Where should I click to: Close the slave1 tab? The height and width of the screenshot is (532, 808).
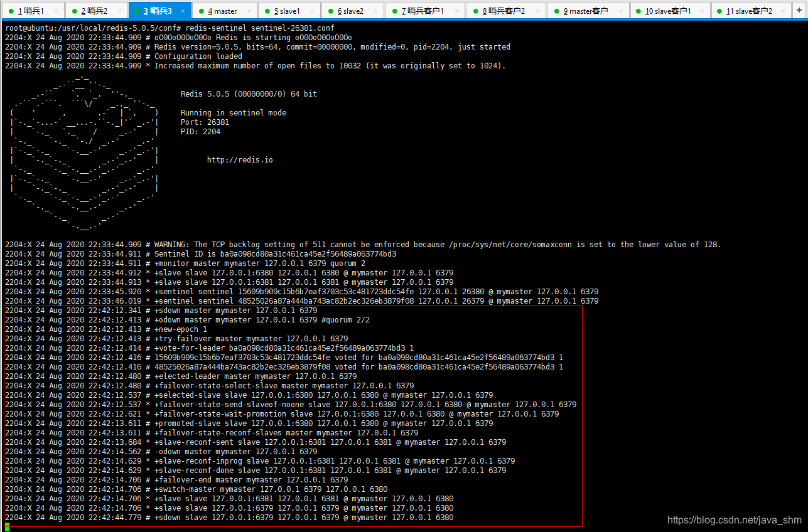(313, 11)
